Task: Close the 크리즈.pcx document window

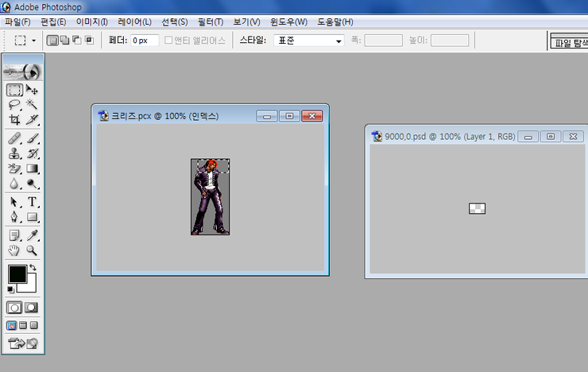Action: [x=312, y=116]
